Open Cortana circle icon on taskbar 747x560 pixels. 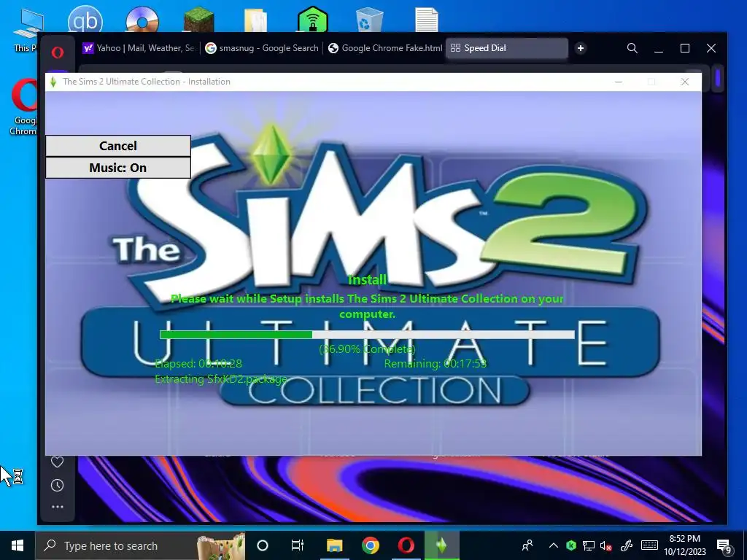pyautogui.click(x=263, y=545)
